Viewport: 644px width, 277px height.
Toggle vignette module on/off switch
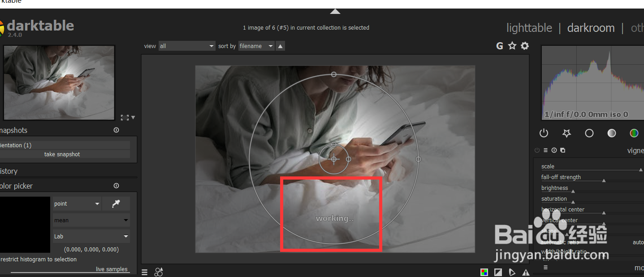point(537,150)
